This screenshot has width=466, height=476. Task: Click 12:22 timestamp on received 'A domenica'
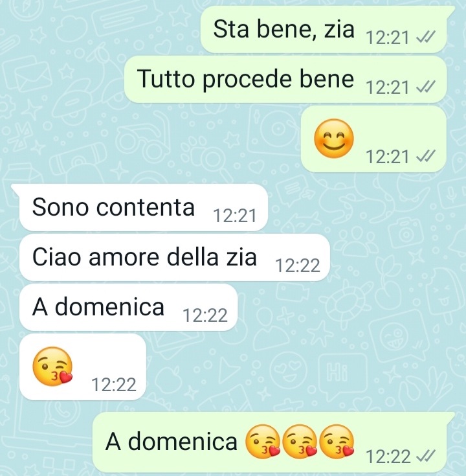205,316
